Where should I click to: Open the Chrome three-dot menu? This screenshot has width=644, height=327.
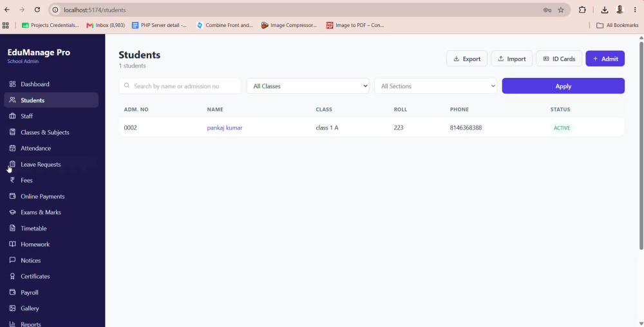point(635,10)
